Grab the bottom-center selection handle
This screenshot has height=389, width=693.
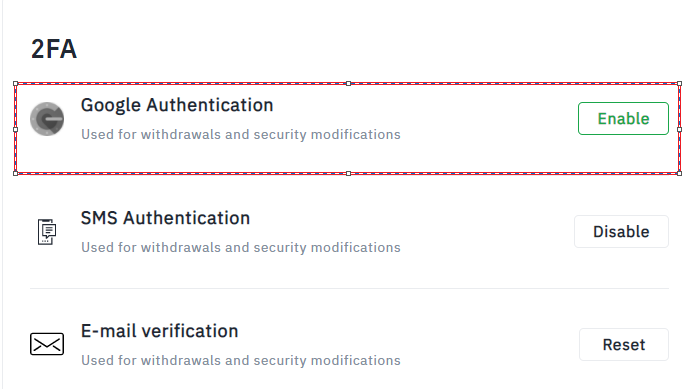point(348,174)
